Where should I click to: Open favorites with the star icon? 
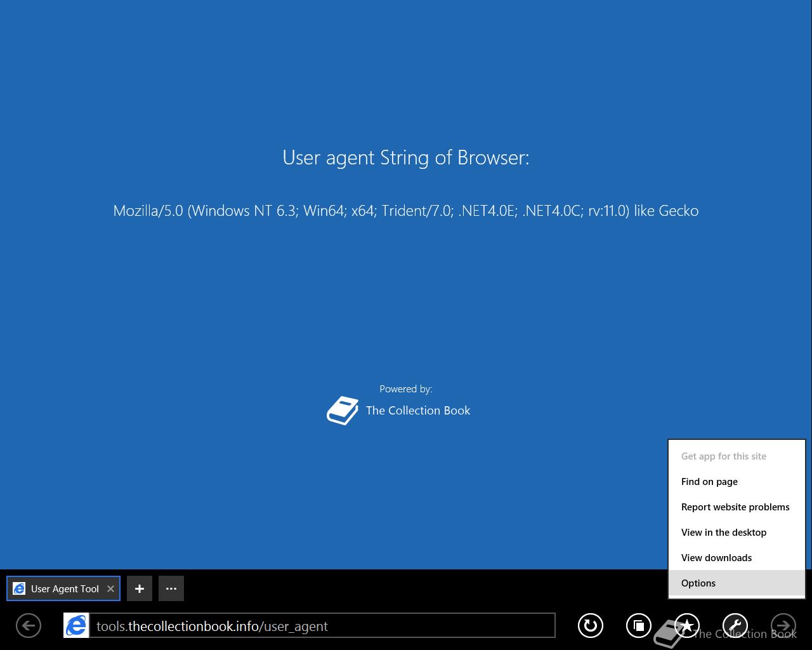(x=687, y=626)
